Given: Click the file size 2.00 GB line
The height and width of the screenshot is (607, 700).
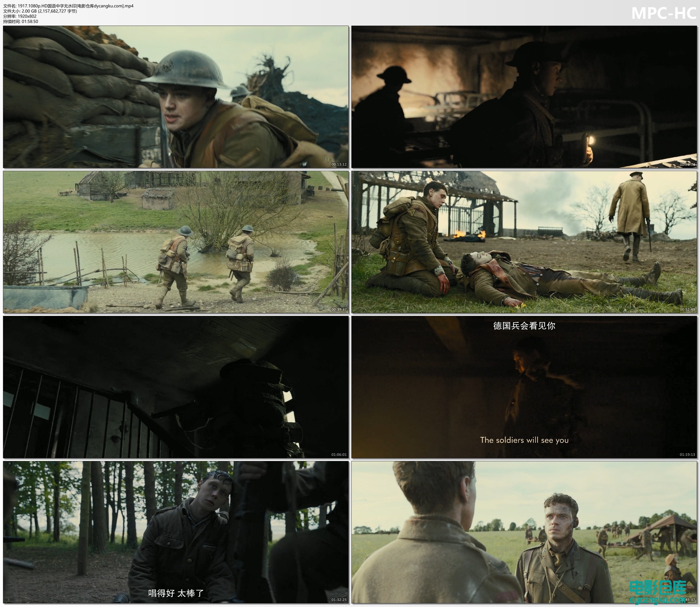Looking at the screenshot, I should pos(40,11).
